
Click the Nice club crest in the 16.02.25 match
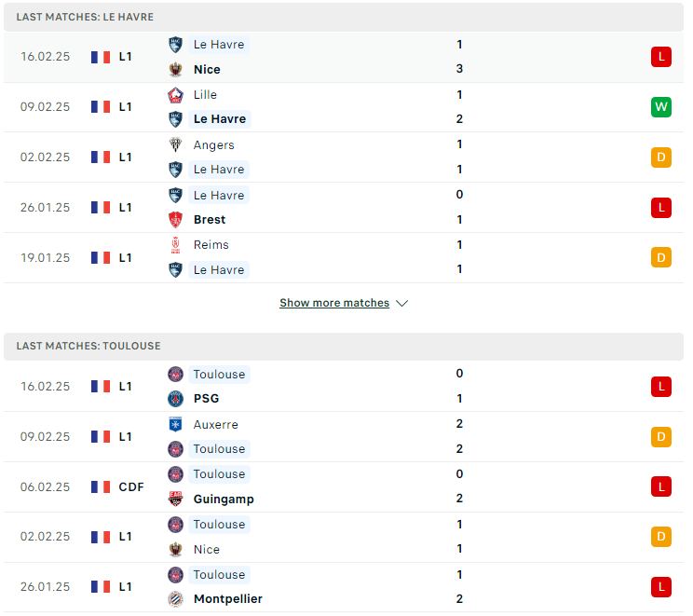175,69
